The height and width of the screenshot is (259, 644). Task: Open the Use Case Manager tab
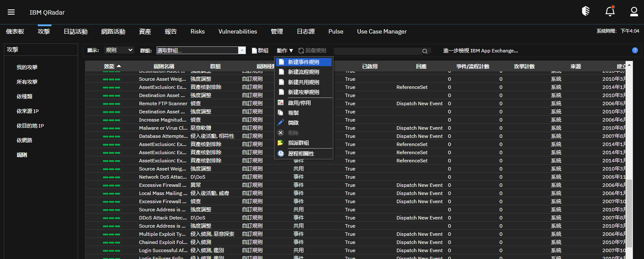click(x=382, y=31)
